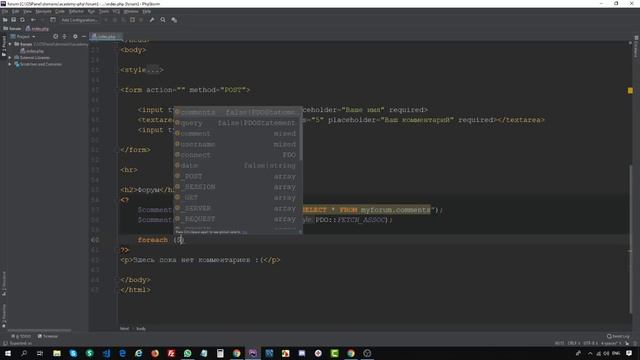
Task: Open the Navigate menu
Action: (43, 11)
